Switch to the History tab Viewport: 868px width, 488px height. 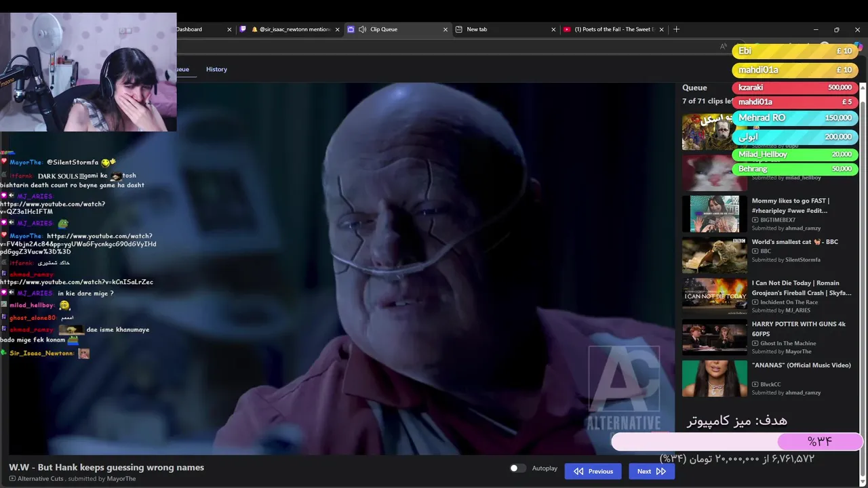tap(216, 69)
